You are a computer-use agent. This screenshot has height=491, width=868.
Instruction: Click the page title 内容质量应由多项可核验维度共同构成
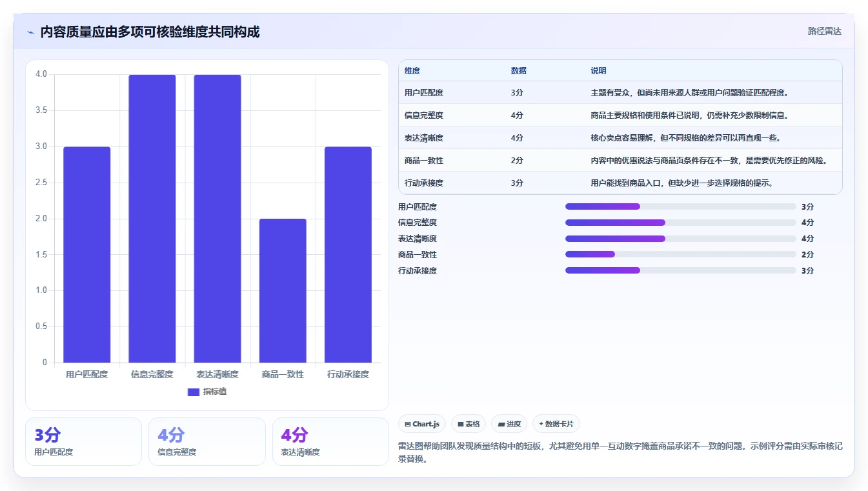pos(150,32)
